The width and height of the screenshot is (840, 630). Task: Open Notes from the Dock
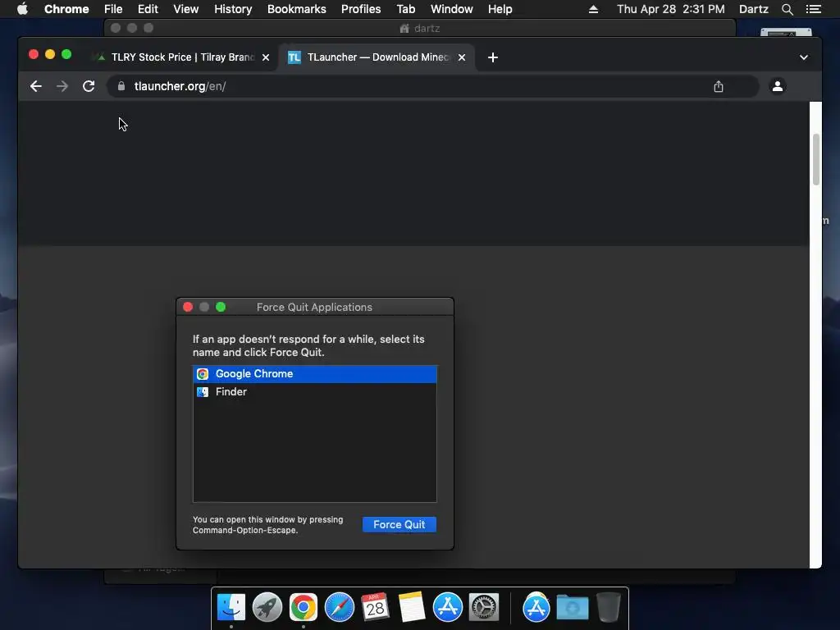(x=412, y=607)
